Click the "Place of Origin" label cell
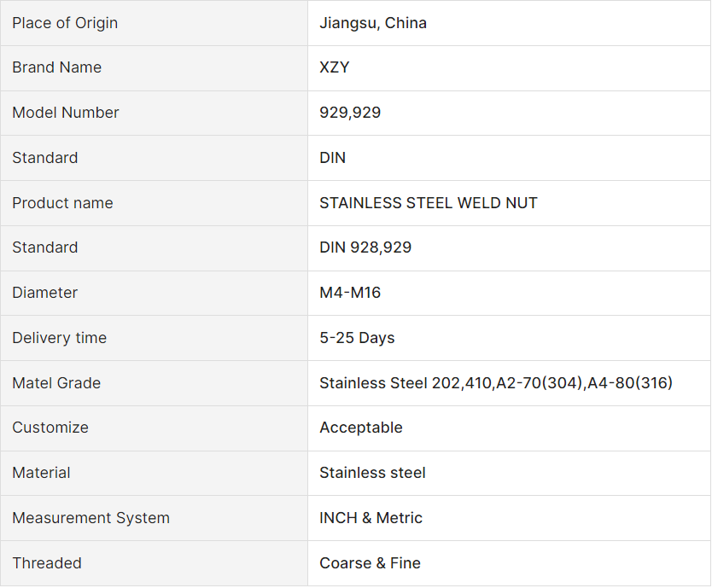This screenshot has height=588, width=712. [x=65, y=23]
